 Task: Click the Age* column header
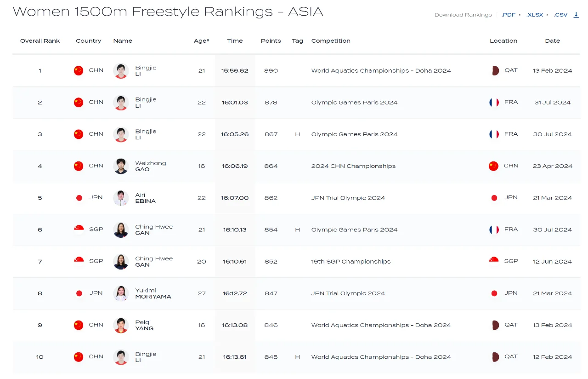(x=201, y=41)
